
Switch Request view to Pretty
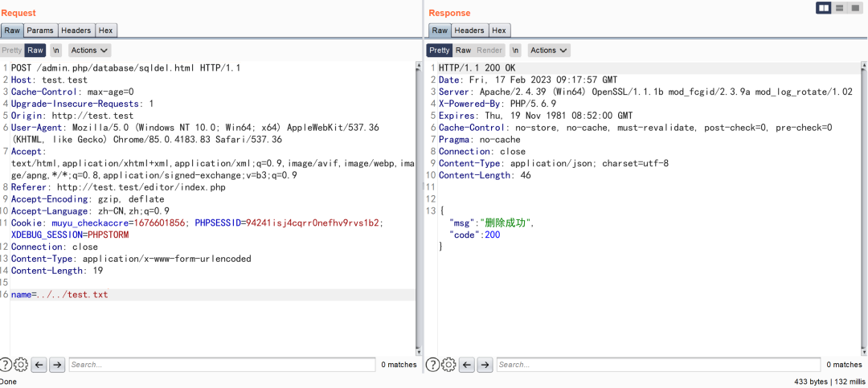11,51
